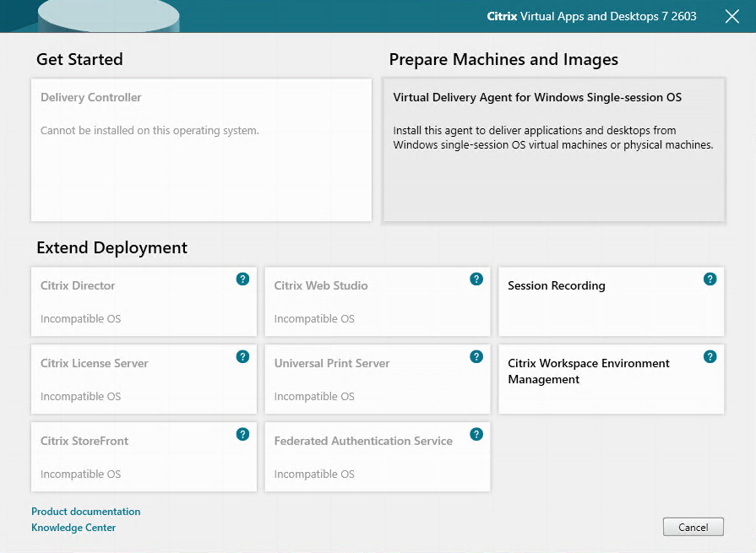Open the Product documentation link
Screen dimensions: 756x553
click(86, 512)
